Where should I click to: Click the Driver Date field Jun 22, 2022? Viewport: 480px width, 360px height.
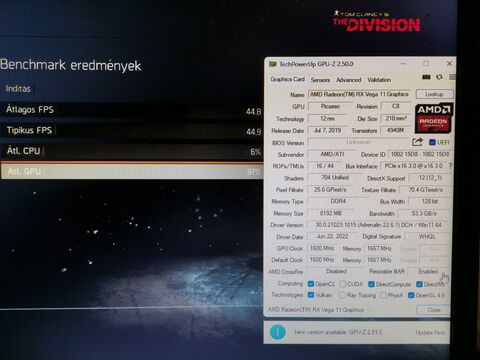pyautogui.click(x=332, y=237)
